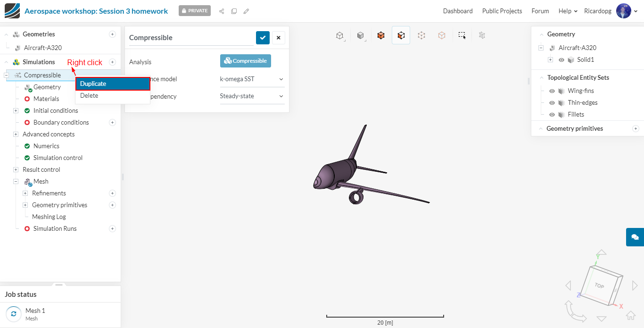Add a geometry primitive in right panel
Screen dimensions: 644x328
[636, 128]
